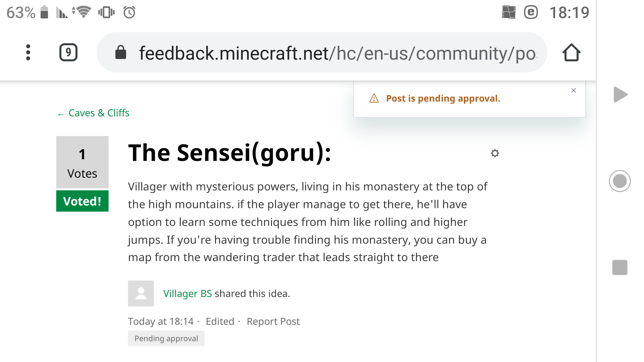644x362 pixels.
Task: Tap the triangle back navigation button
Action: coord(620,95)
